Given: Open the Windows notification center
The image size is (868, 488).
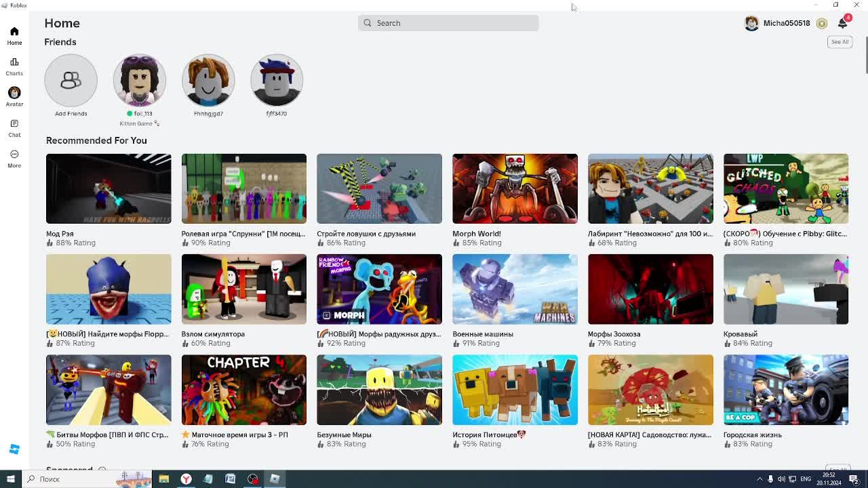Looking at the screenshot, I should click(854, 479).
